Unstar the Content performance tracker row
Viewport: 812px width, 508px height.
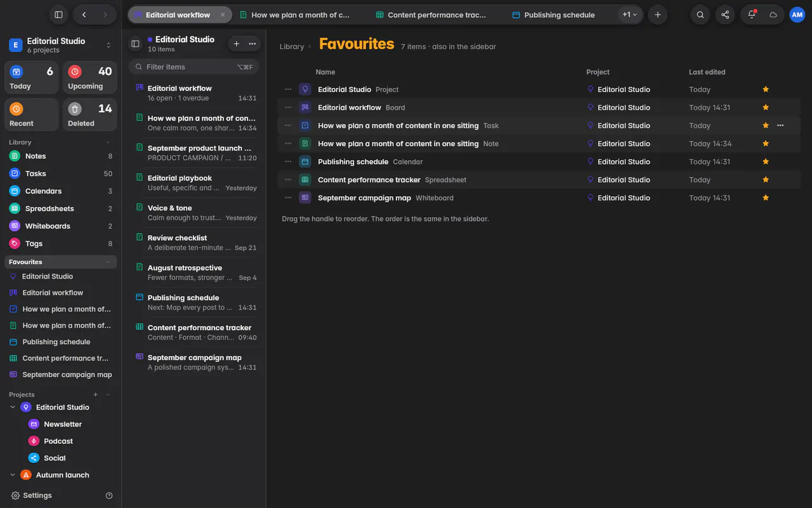766,180
